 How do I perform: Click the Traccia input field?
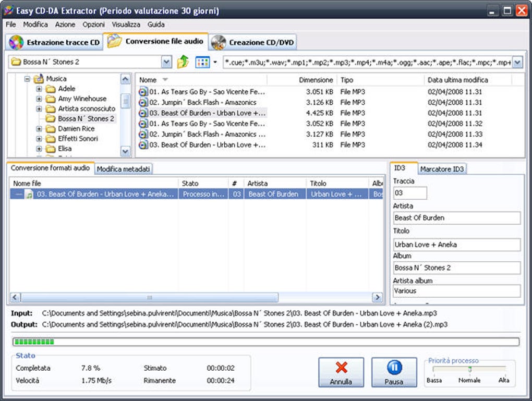tap(410, 193)
